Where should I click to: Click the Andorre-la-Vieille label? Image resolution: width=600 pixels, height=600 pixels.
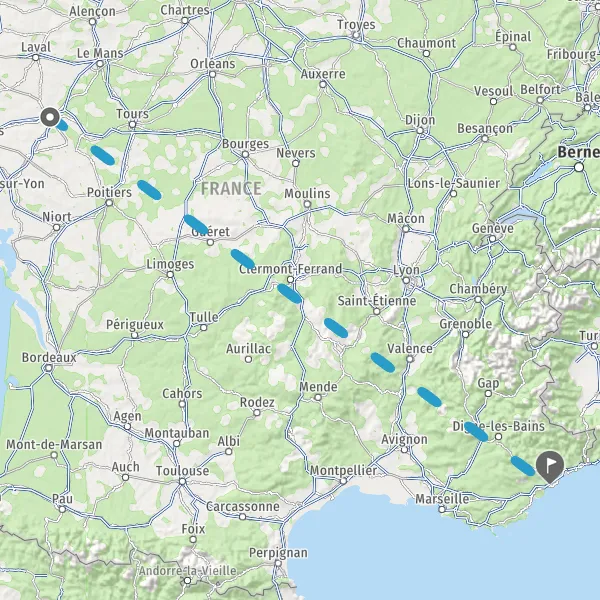188,571
